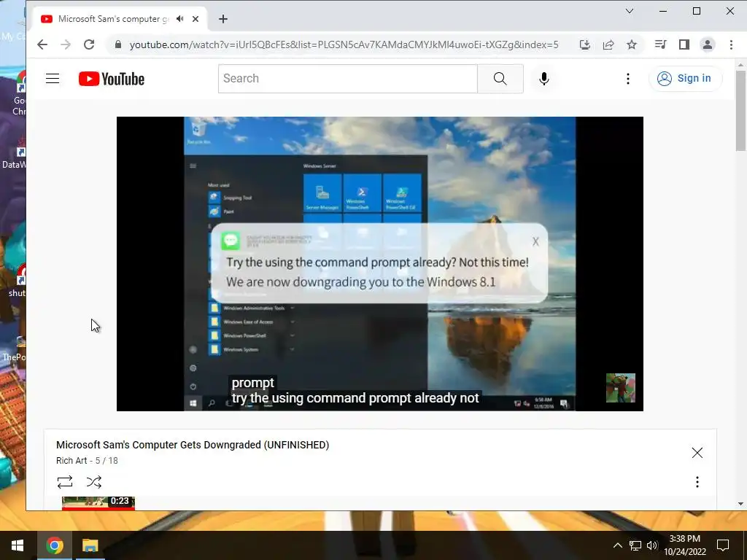Image resolution: width=747 pixels, height=560 pixels.
Task: Click Chrome's forward arrow
Action: (66, 44)
